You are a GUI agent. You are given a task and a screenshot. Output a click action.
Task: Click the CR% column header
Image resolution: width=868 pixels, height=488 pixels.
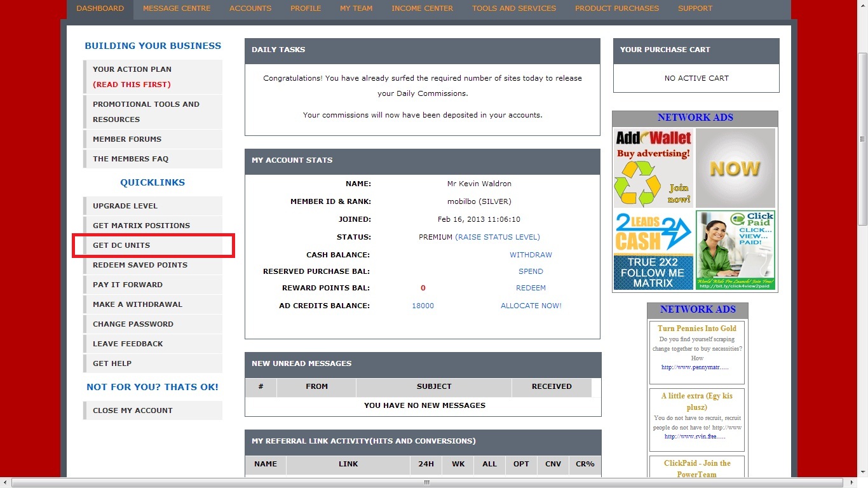pyautogui.click(x=585, y=464)
